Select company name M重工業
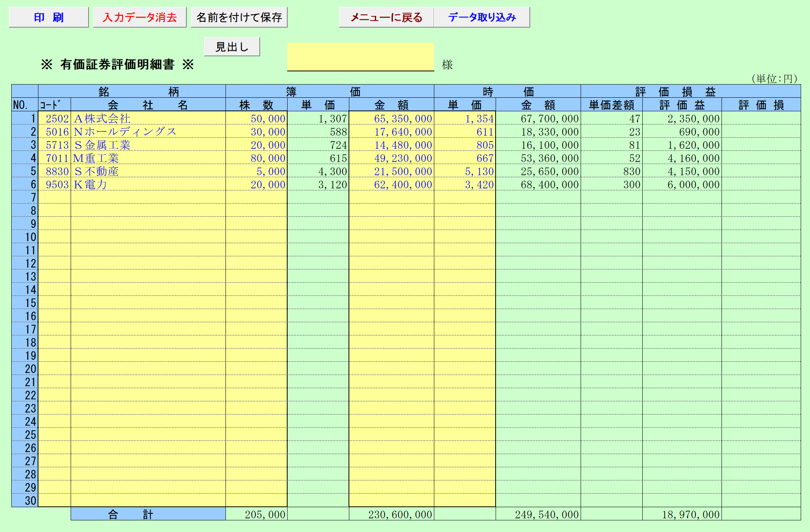This screenshot has height=532, width=810. 148,158
